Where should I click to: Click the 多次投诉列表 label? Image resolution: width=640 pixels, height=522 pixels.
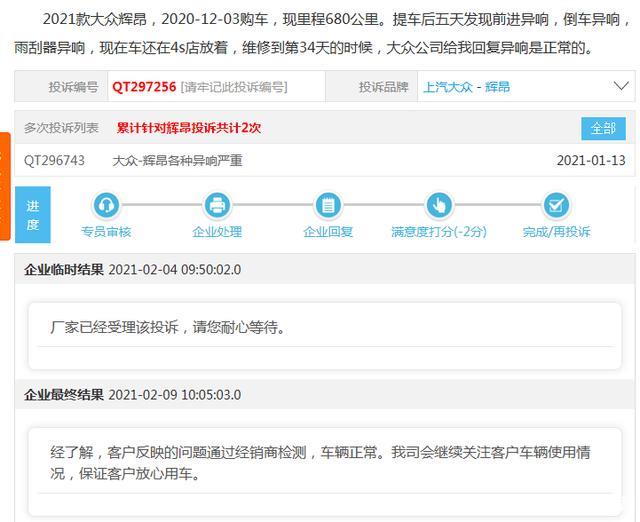point(61,128)
